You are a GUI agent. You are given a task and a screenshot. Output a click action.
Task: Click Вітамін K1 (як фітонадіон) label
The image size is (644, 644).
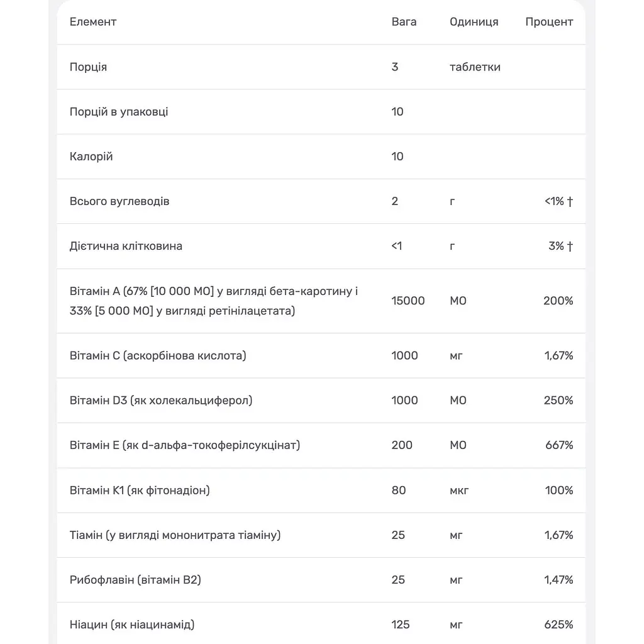tap(140, 491)
